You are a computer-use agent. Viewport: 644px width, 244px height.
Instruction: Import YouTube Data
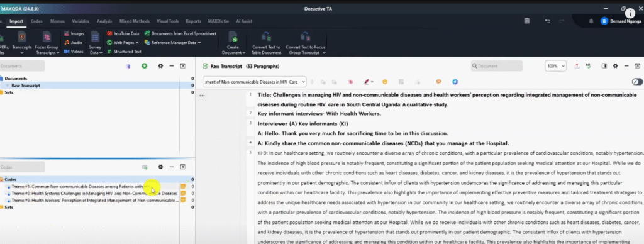[x=123, y=34]
